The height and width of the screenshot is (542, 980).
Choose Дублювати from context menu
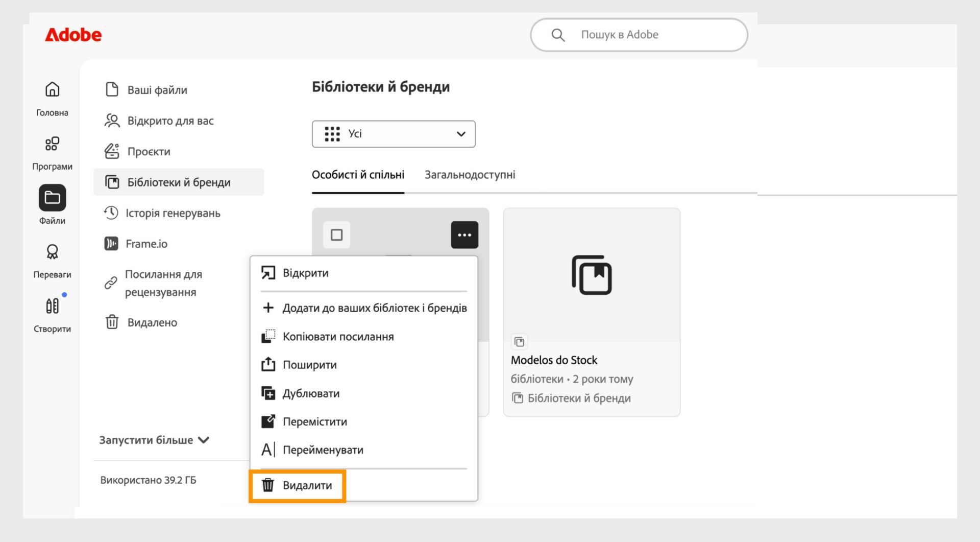(364, 393)
